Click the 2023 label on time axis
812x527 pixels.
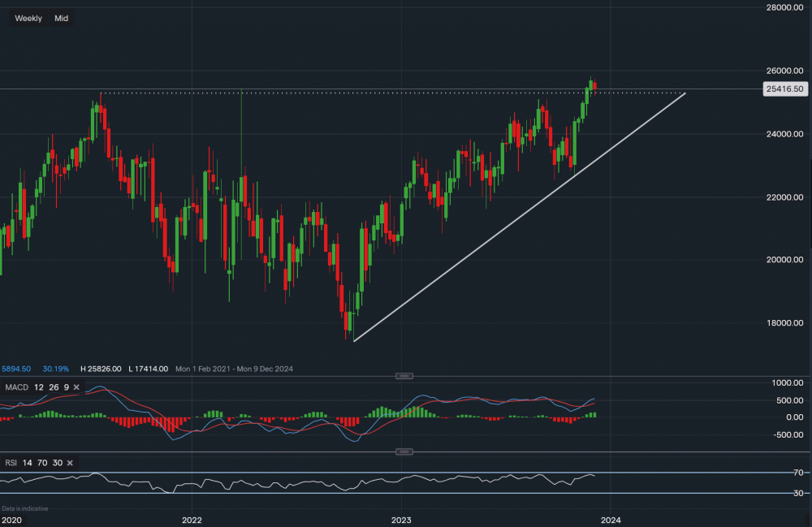coord(400,520)
